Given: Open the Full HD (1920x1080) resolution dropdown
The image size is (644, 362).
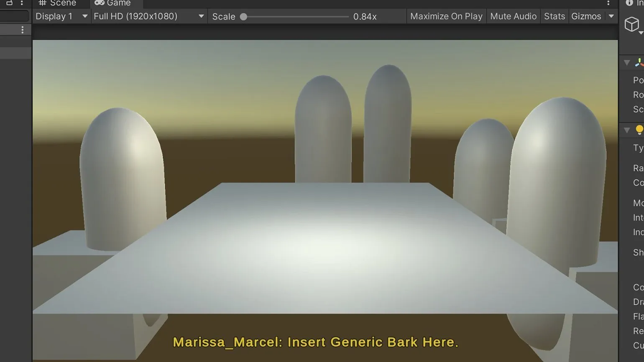Looking at the screenshot, I should (148, 16).
